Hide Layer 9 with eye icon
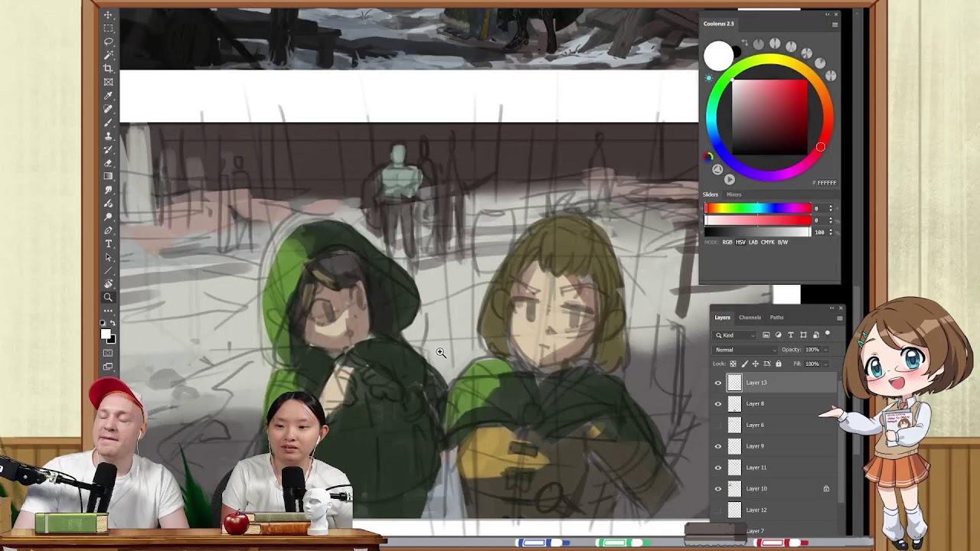980x551 pixels. pos(718,446)
